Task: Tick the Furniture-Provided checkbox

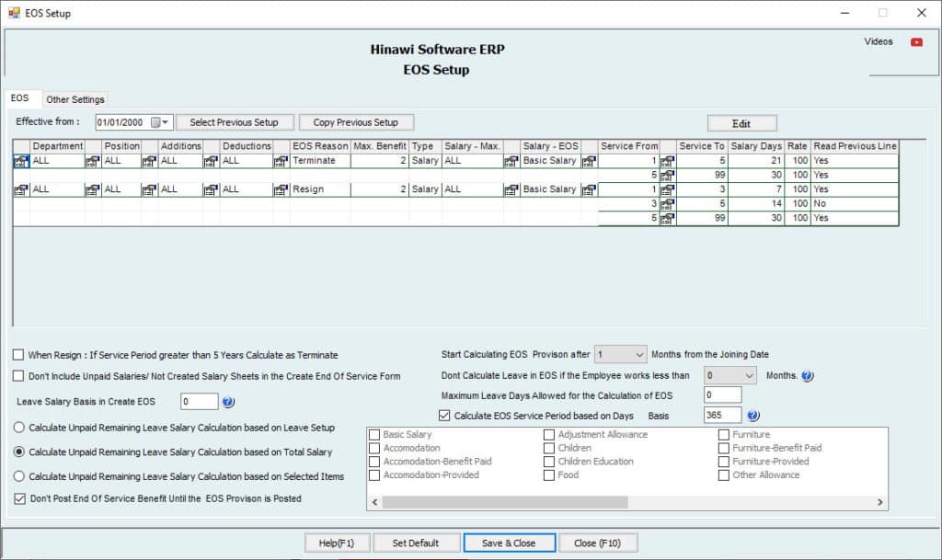Action: (724, 462)
